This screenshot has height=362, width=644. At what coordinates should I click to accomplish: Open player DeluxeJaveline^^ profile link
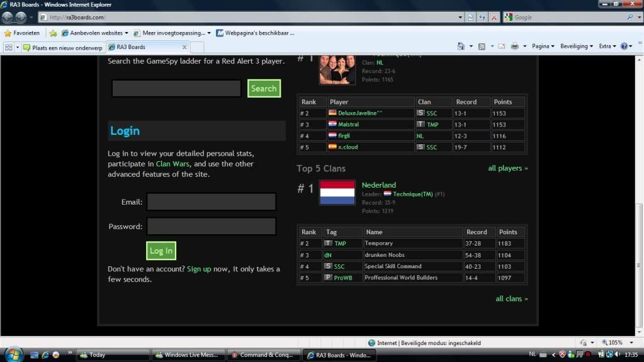(x=360, y=113)
